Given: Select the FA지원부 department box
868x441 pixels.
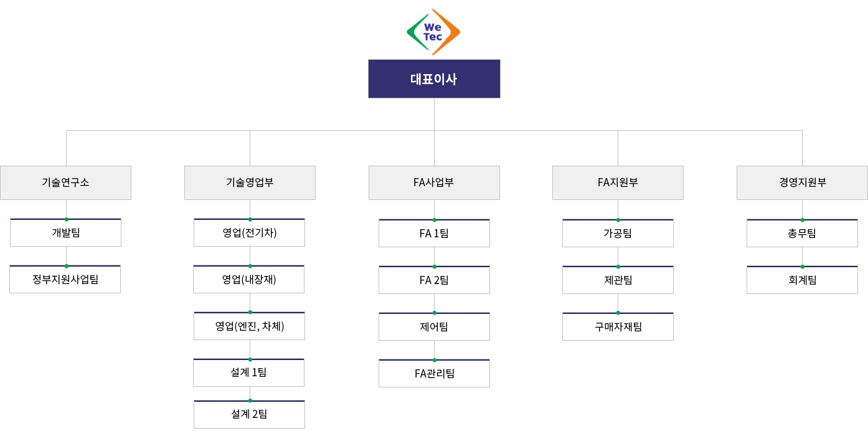Looking at the screenshot, I should pyautogui.click(x=618, y=183).
